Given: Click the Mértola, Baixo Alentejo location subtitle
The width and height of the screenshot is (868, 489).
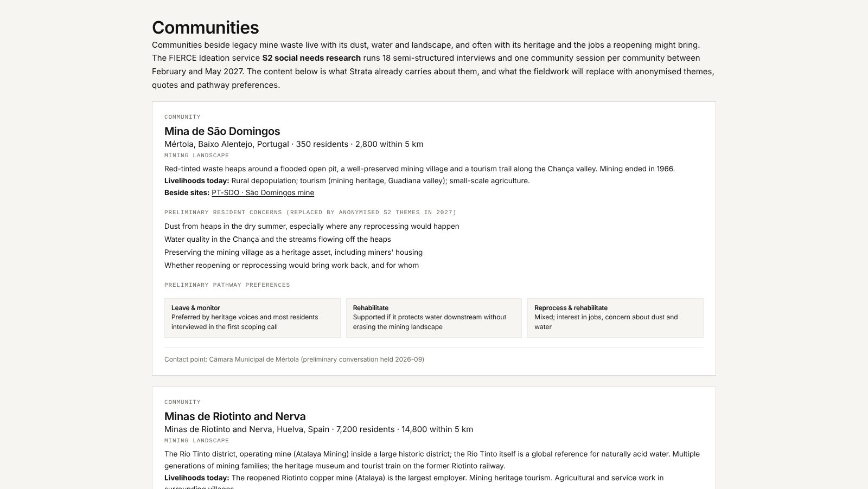Looking at the screenshot, I should click(x=293, y=144).
